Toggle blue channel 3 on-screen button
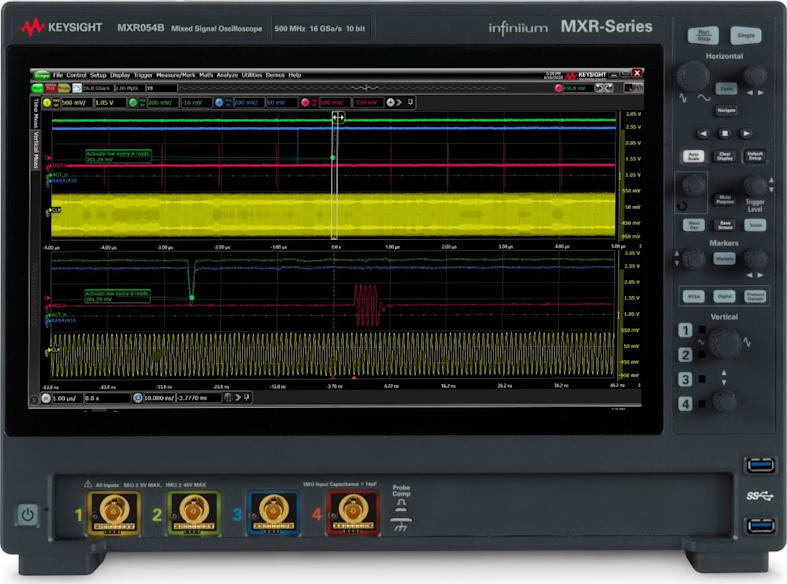The width and height of the screenshot is (787, 584). (219, 102)
